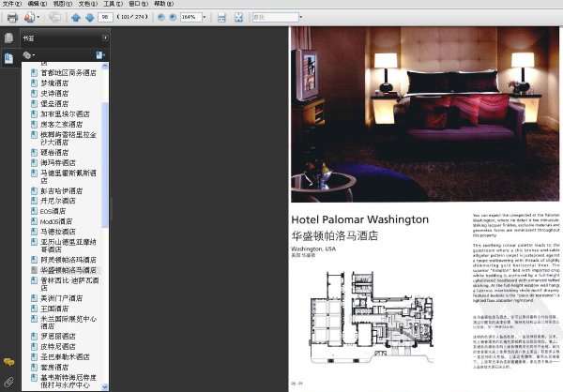Viewport: 563px width, 392px height.
Task: Click the bookmarks vertical scrollbar thumb
Action: [105, 165]
